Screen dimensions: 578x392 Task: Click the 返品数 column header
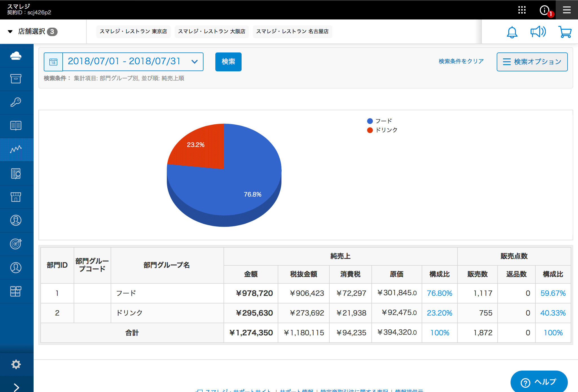click(516, 274)
